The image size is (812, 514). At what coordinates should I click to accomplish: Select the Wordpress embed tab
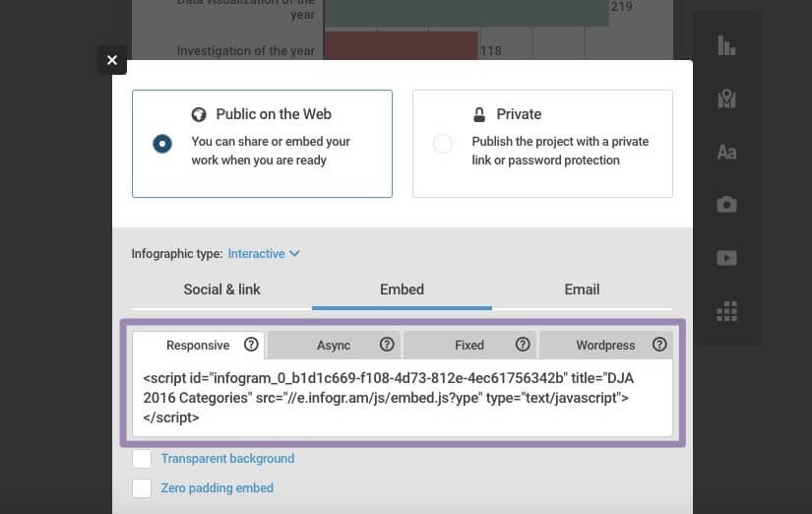click(x=604, y=346)
